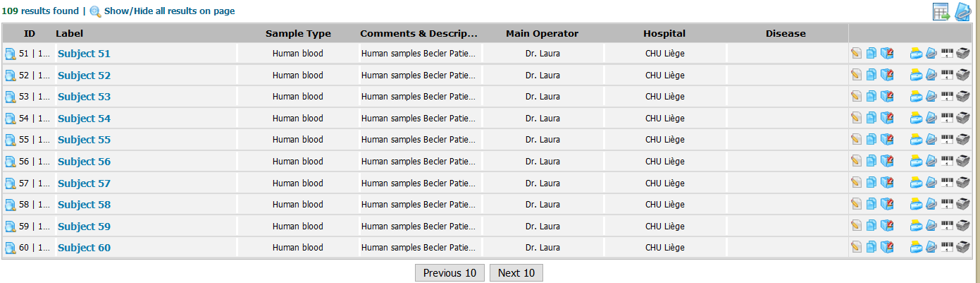Go back with Previous 10 button
980x283 pixels.
tap(449, 273)
